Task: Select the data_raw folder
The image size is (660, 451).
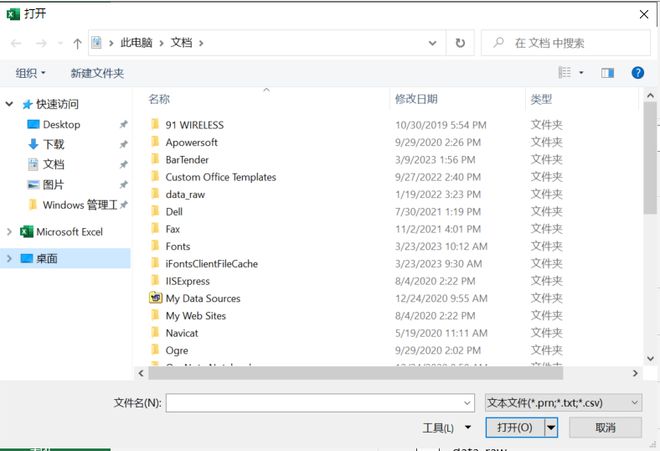Action: click(185, 195)
